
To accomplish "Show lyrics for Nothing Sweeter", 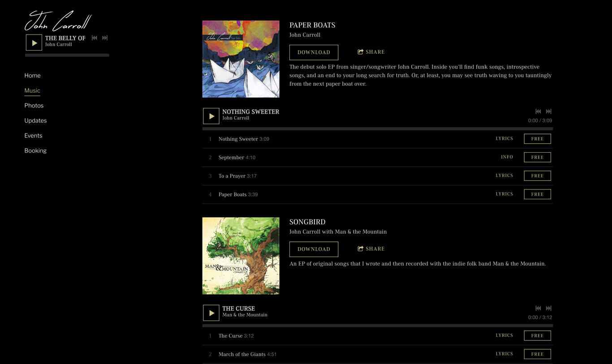I will [x=504, y=139].
